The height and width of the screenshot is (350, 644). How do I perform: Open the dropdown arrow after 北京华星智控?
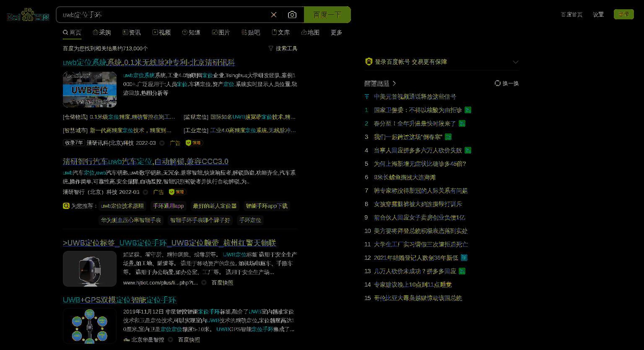[171, 340]
